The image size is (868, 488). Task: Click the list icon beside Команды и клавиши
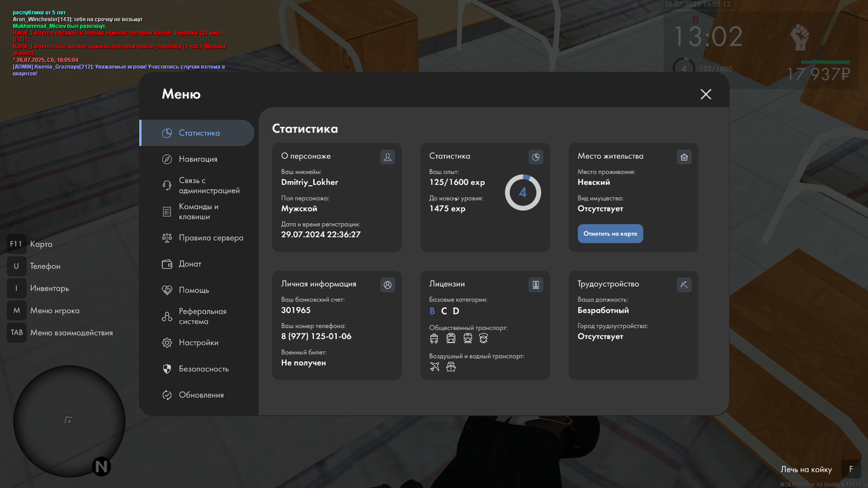167,212
